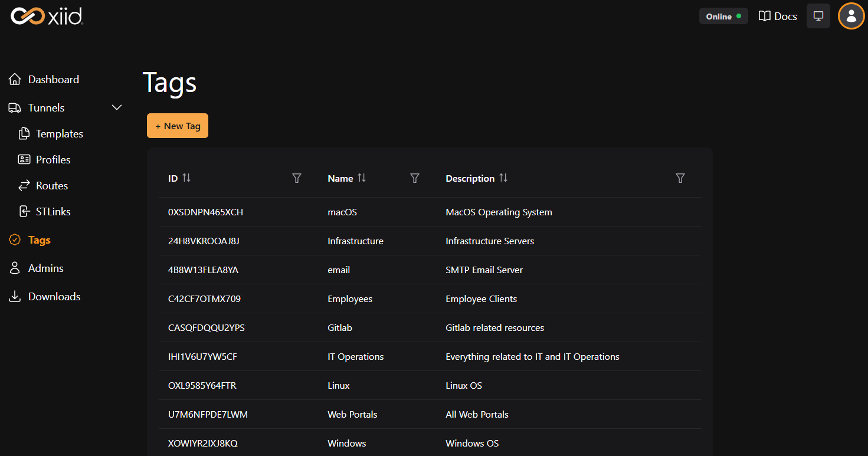The height and width of the screenshot is (456, 868).
Task: Open the Description column filter menu
Action: click(680, 178)
